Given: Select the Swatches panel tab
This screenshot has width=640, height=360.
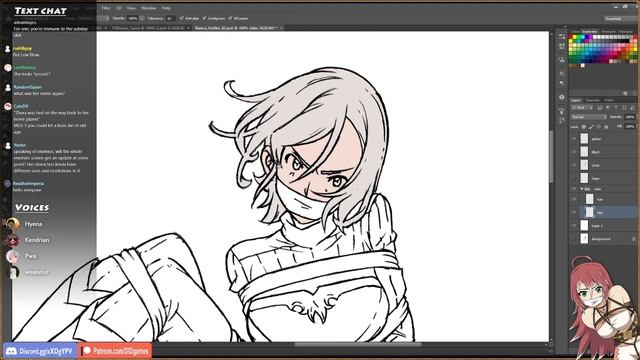Looking at the screenshot, I should click(590, 31).
